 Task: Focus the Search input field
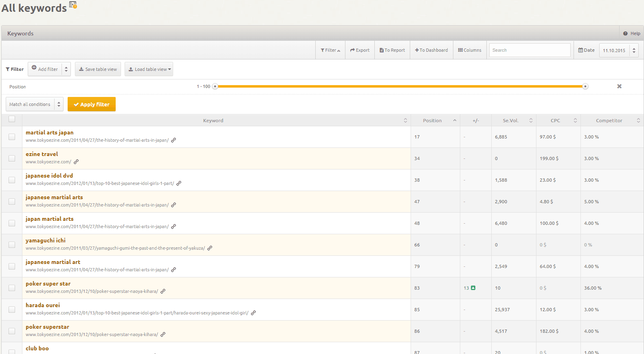pos(530,50)
